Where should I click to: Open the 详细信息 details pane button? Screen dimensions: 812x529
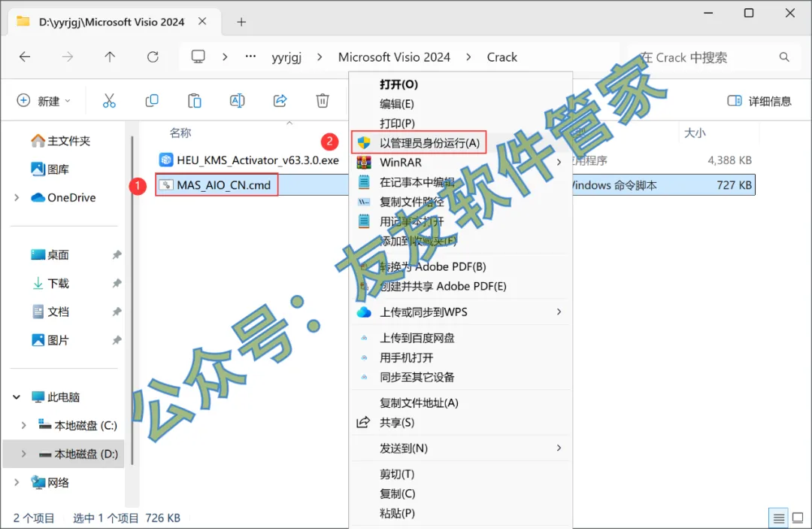coord(759,101)
